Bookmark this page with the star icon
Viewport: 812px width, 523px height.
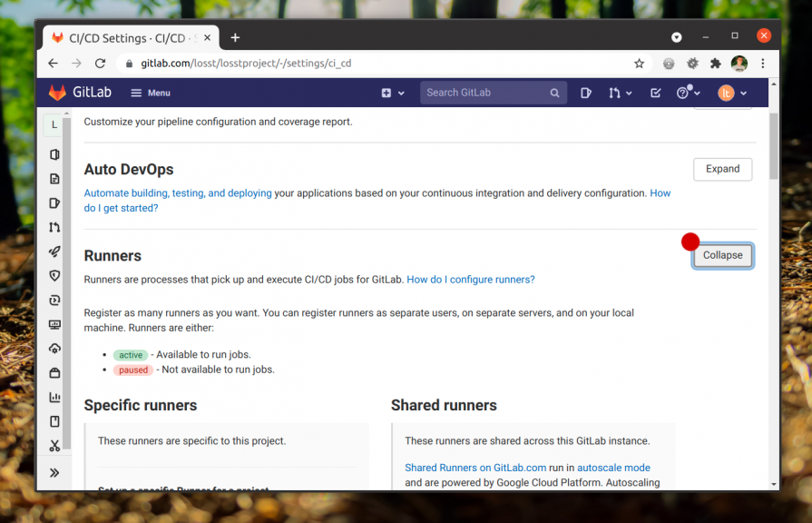pyautogui.click(x=639, y=64)
